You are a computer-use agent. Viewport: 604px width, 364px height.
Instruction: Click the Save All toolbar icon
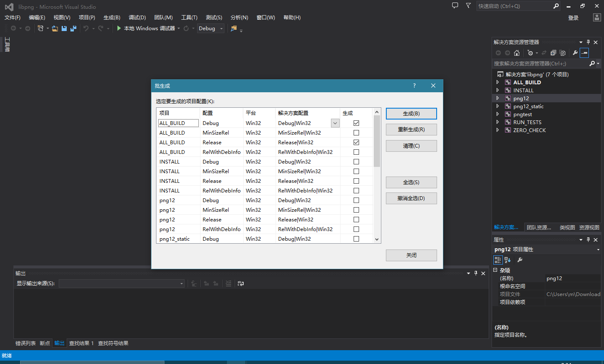tap(73, 29)
